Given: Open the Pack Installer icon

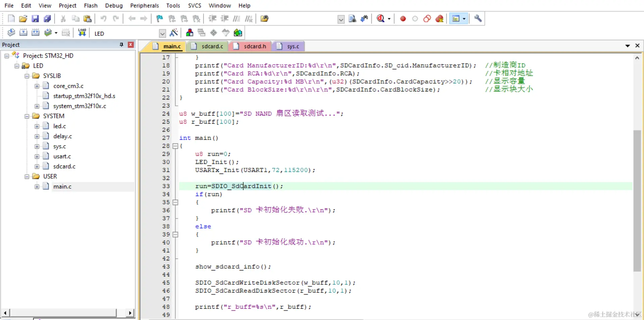Looking at the screenshot, I should click(238, 33).
